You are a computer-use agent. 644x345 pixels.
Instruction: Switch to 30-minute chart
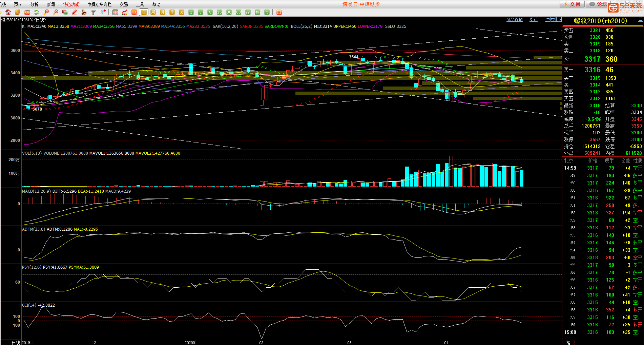pyautogui.click(x=229, y=12)
